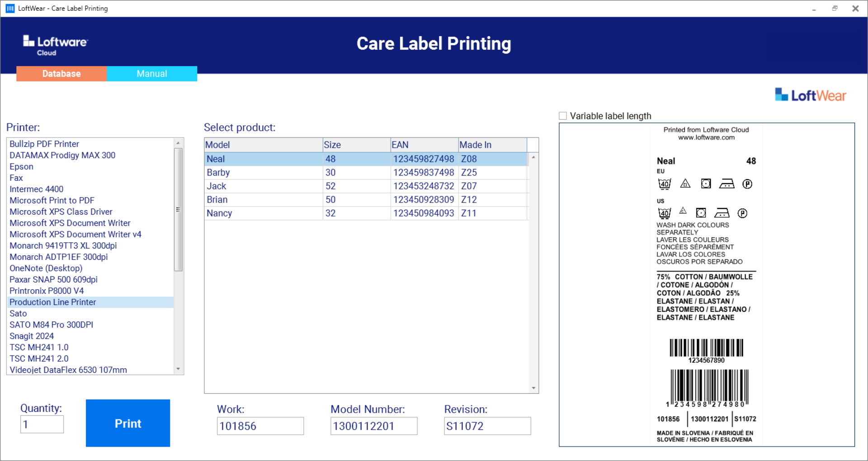Focus the Model Number input field
This screenshot has height=461, width=868.
pos(374,426)
